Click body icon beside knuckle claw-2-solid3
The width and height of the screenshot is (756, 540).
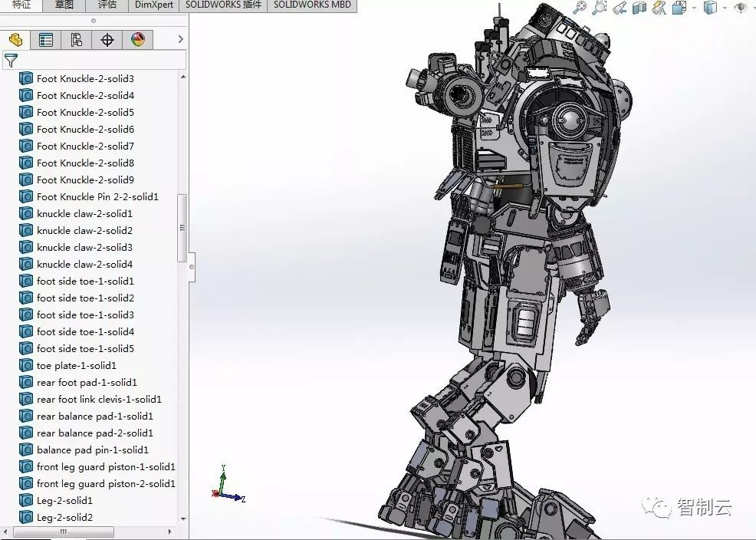[x=26, y=247]
